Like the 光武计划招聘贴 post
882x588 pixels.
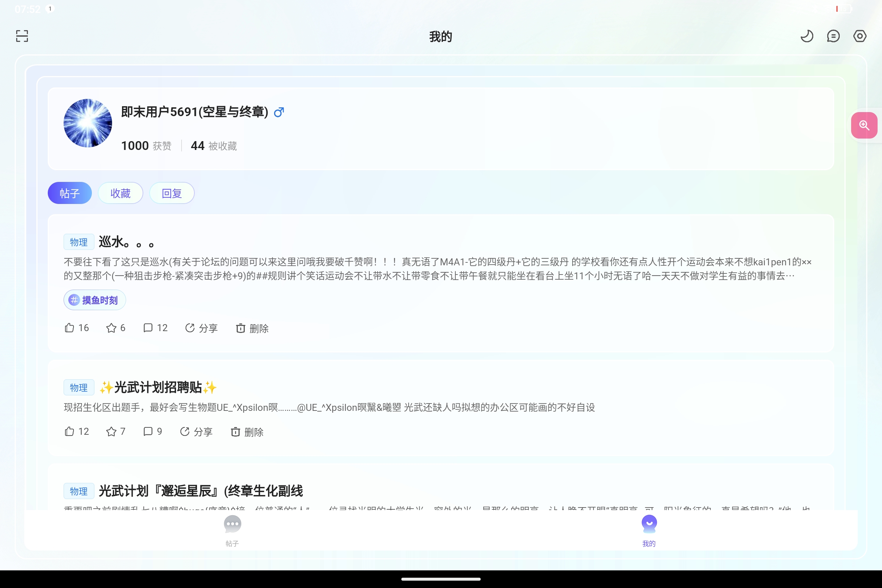coord(76,431)
